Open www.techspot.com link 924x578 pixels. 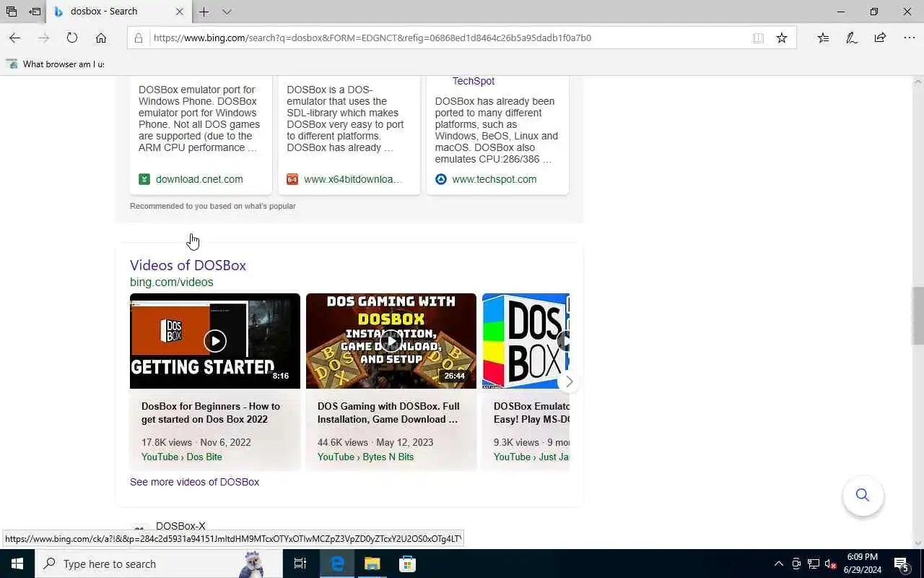pos(494,179)
